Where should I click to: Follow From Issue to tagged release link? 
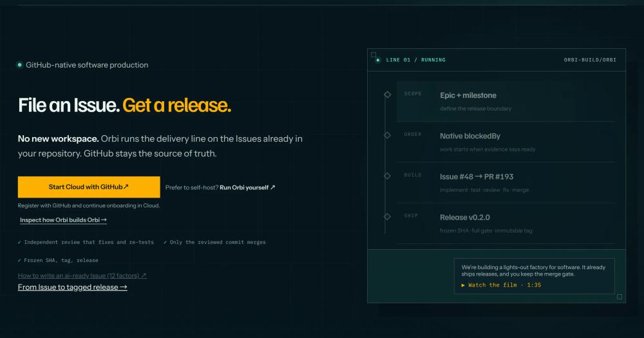(72, 287)
